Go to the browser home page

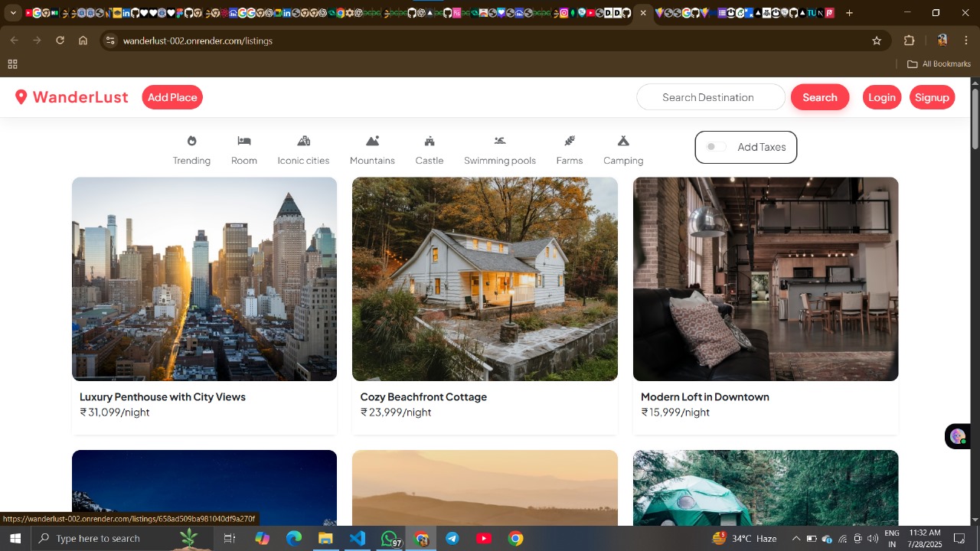[x=83, y=41]
